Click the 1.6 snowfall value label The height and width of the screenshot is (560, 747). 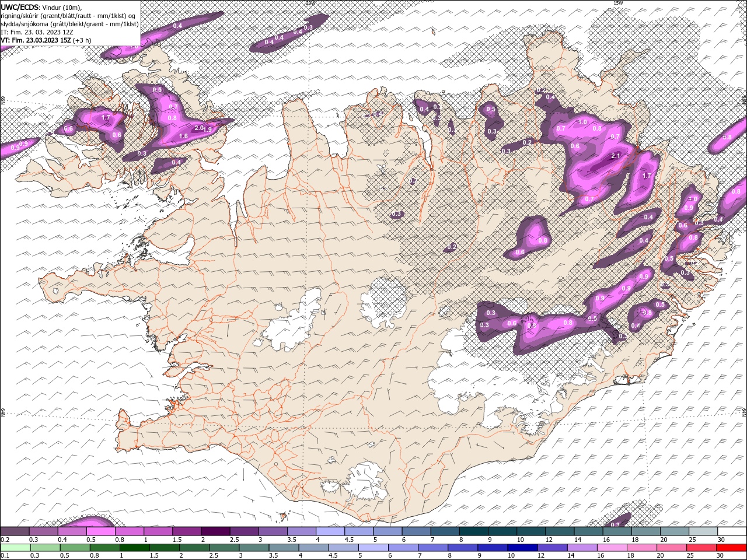[183, 136]
